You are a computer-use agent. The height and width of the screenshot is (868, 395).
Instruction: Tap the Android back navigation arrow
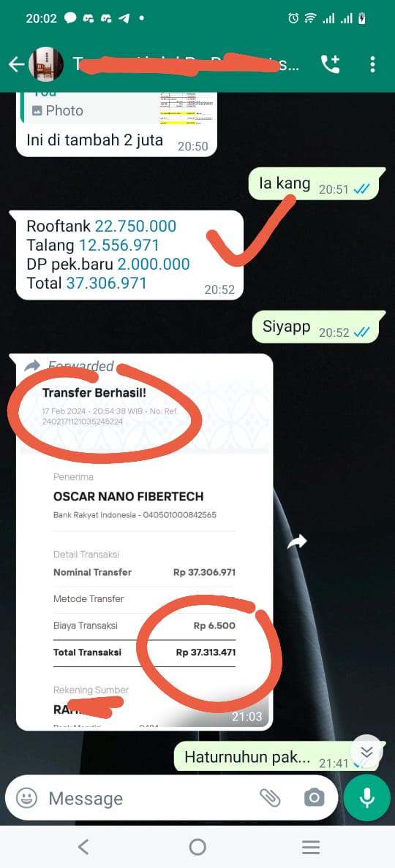tap(83, 846)
